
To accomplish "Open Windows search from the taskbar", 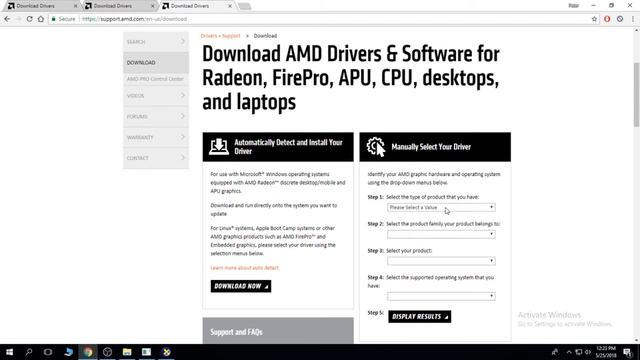I will click(x=29, y=352).
